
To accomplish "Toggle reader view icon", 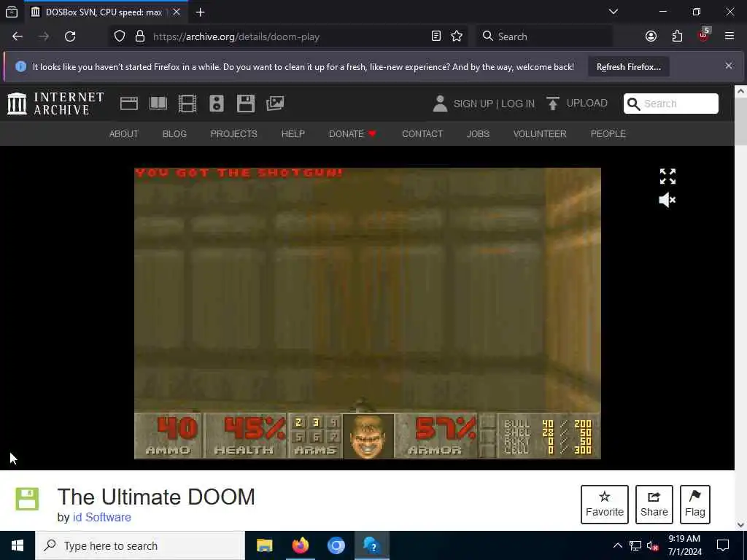I will [436, 36].
